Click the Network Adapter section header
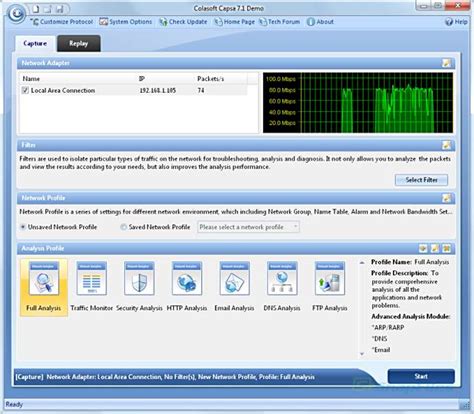Viewport: 474px width, 414px height. click(236, 63)
